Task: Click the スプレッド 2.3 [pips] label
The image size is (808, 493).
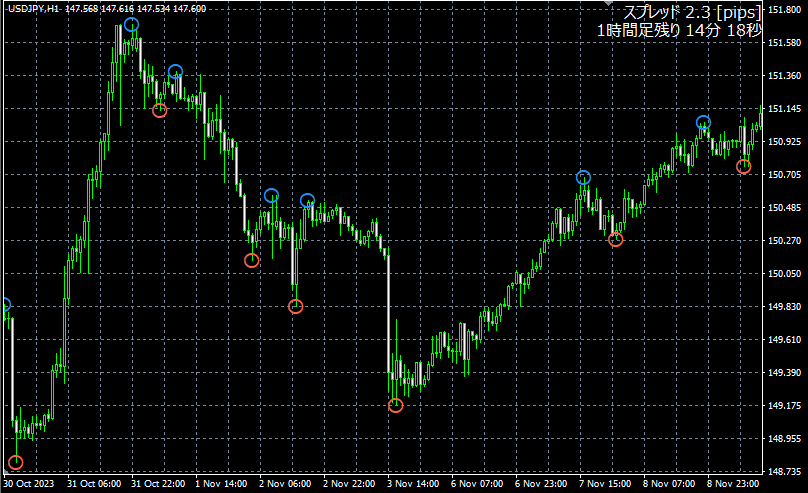Action: click(692, 12)
